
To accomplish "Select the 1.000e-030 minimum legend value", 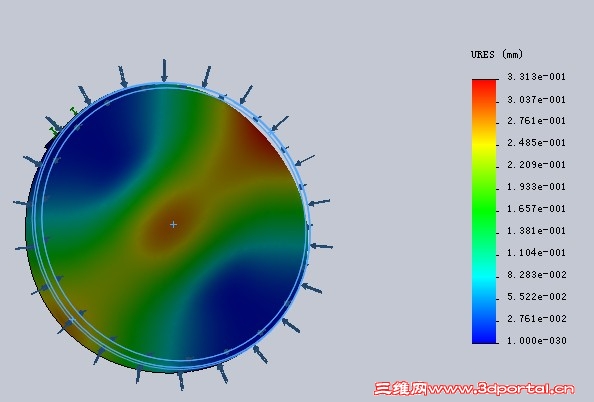I will pos(536,341).
